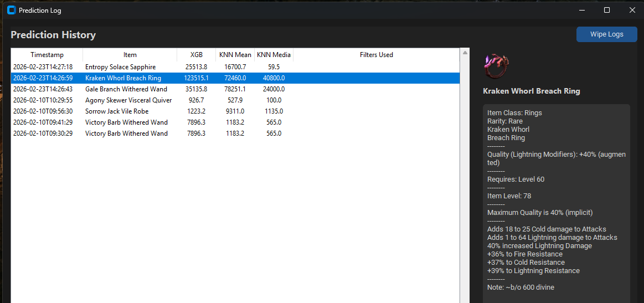Sort by the XGB column header
The width and height of the screenshot is (644, 303).
tap(197, 55)
